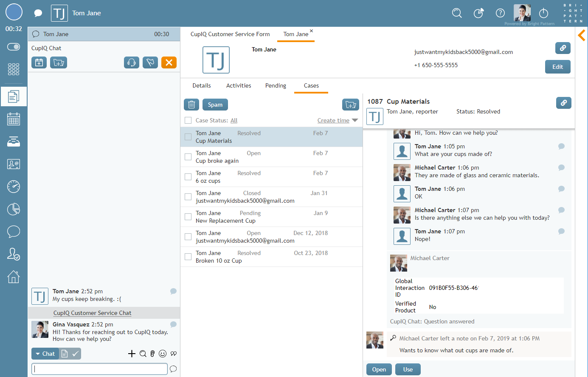Click the trash delete cases button
588x377 pixels.
(x=191, y=105)
